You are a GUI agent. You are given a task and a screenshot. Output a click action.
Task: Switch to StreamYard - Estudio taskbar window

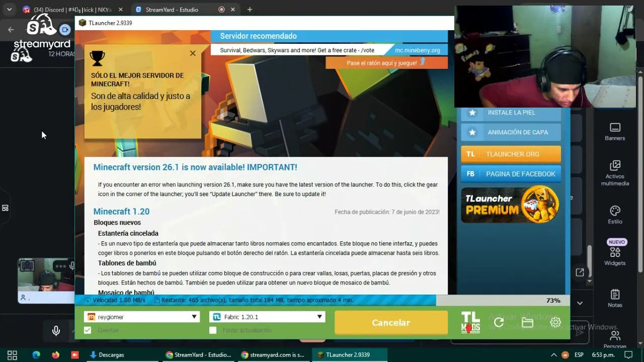coord(199,355)
